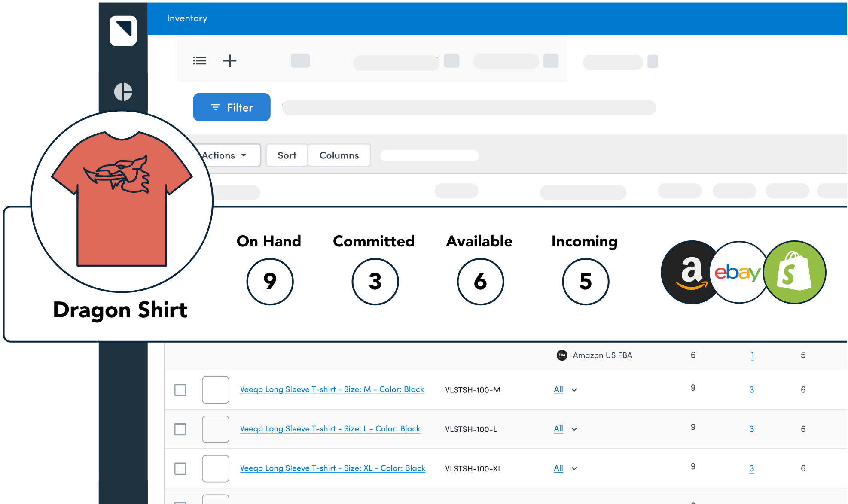Check the checkbox for Size L row
Screen dimensions: 848x504
tap(180, 429)
